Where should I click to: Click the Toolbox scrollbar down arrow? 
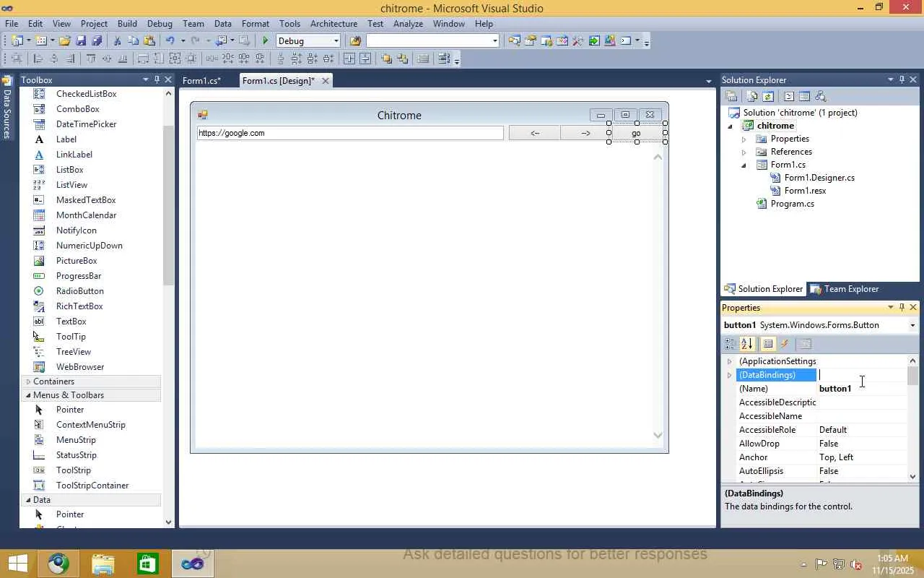[168, 522]
